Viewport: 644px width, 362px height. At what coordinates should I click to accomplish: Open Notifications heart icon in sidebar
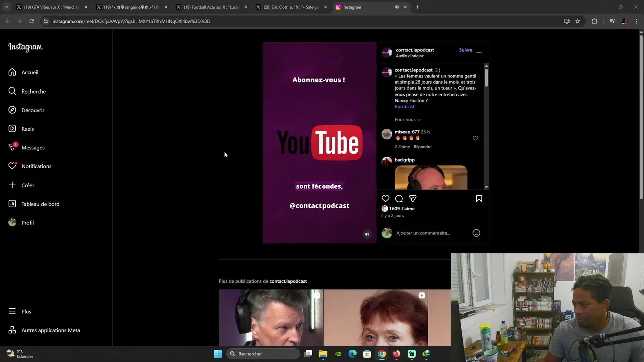coord(12,166)
